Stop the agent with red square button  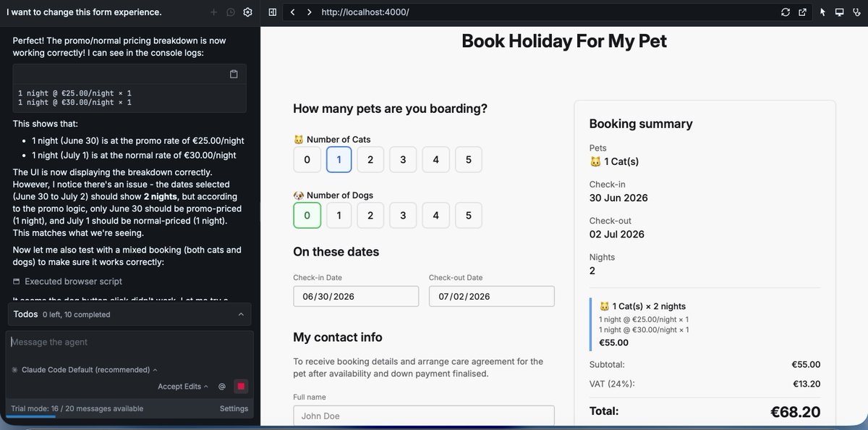point(241,387)
